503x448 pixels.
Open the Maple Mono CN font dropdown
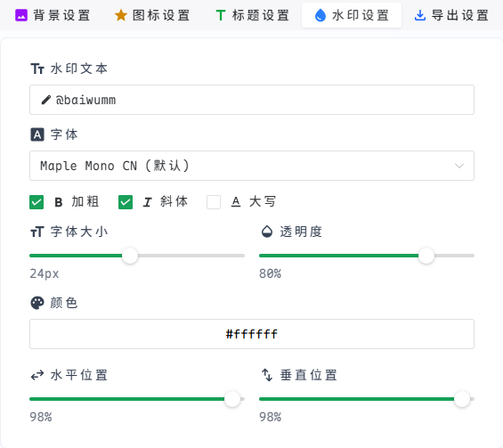click(x=252, y=166)
